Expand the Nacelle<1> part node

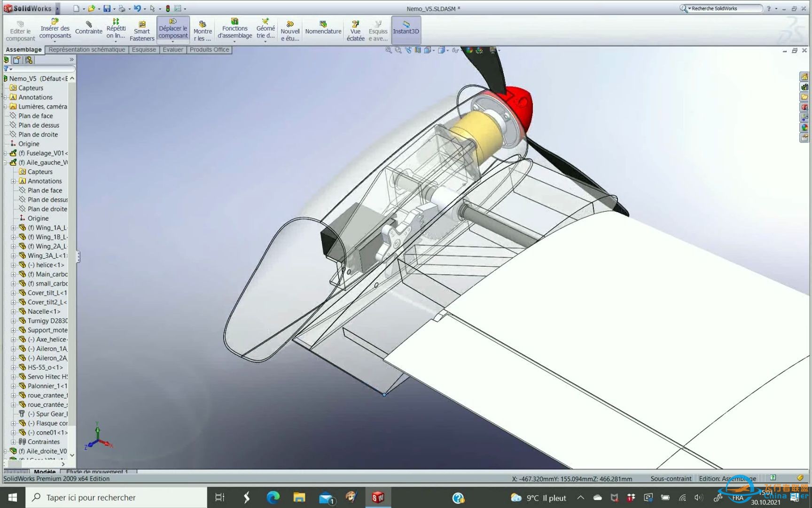click(x=13, y=311)
